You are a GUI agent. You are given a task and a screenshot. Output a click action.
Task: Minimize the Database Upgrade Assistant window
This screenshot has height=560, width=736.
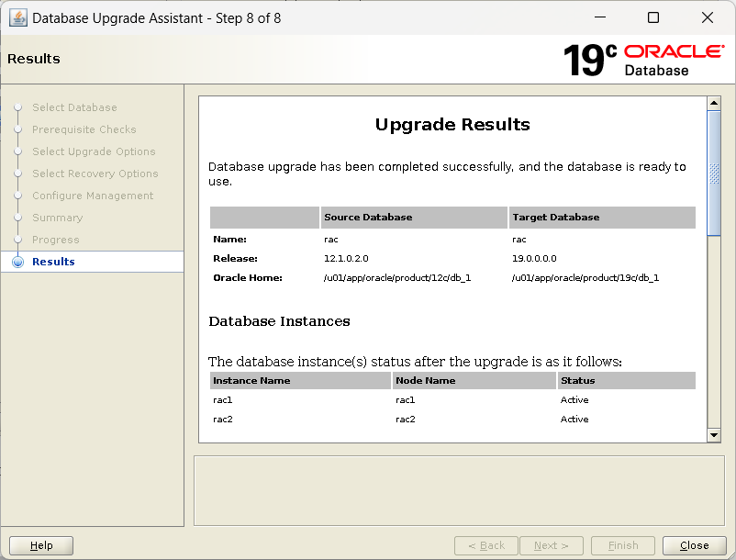600,17
